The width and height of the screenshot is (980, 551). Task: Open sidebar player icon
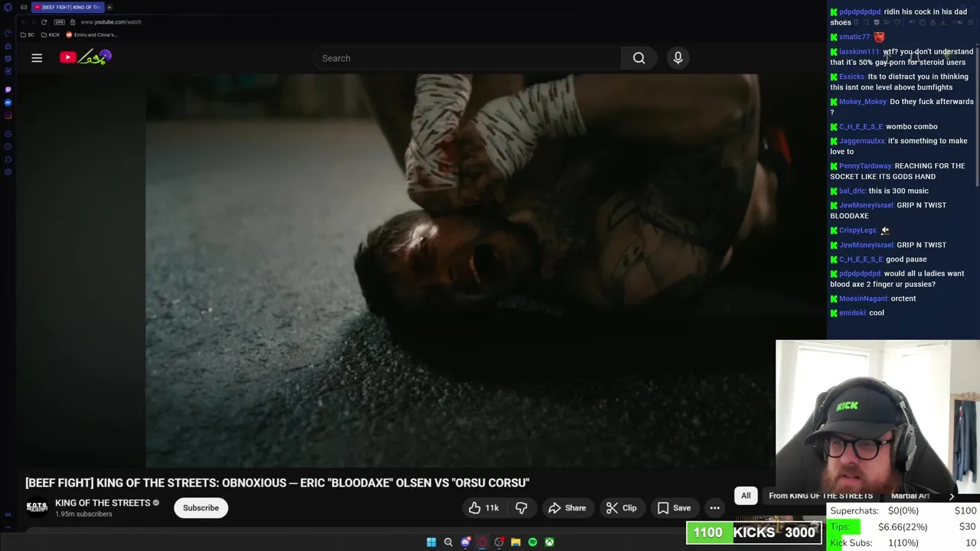coord(8,134)
